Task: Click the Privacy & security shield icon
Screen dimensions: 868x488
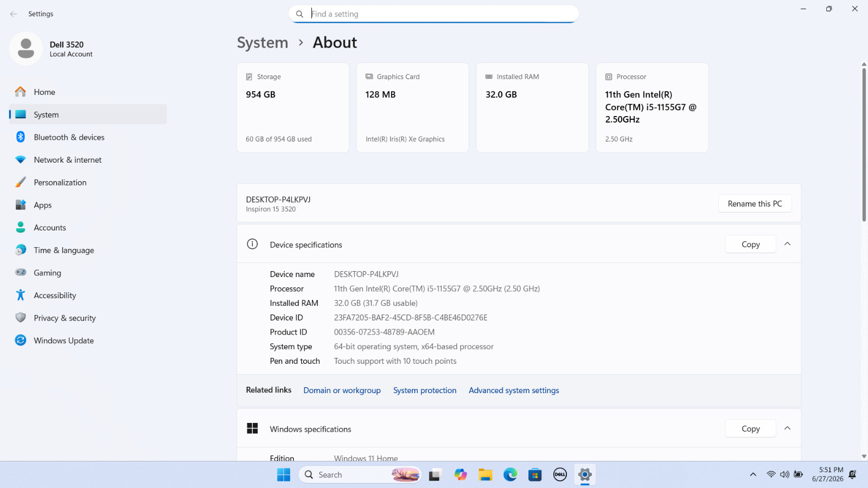Action: [x=21, y=318]
